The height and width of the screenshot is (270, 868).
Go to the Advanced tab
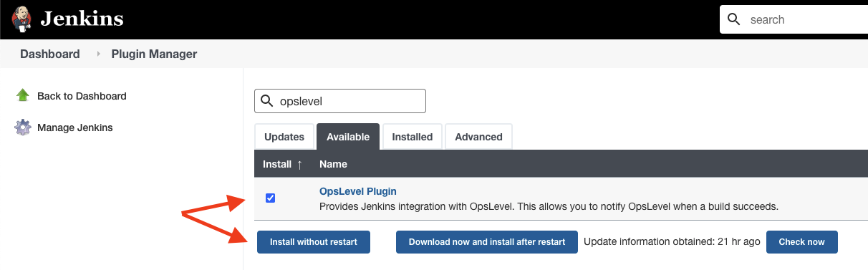click(x=478, y=137)
